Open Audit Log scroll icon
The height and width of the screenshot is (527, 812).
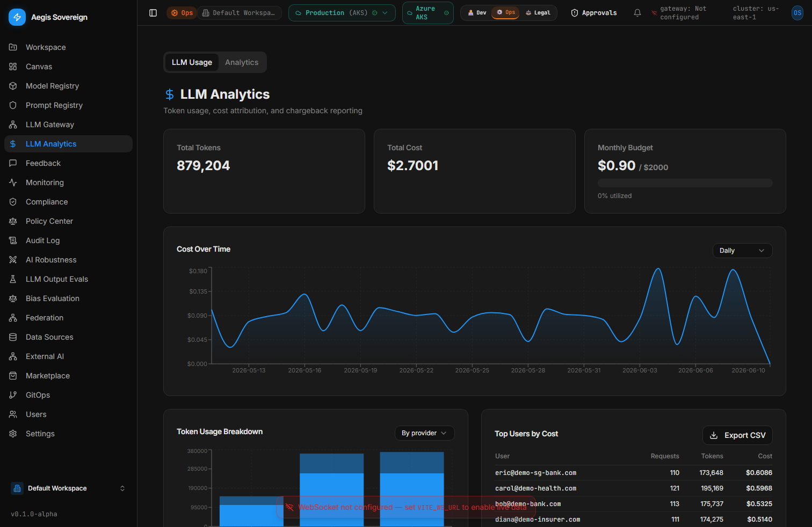pos(13,240)
